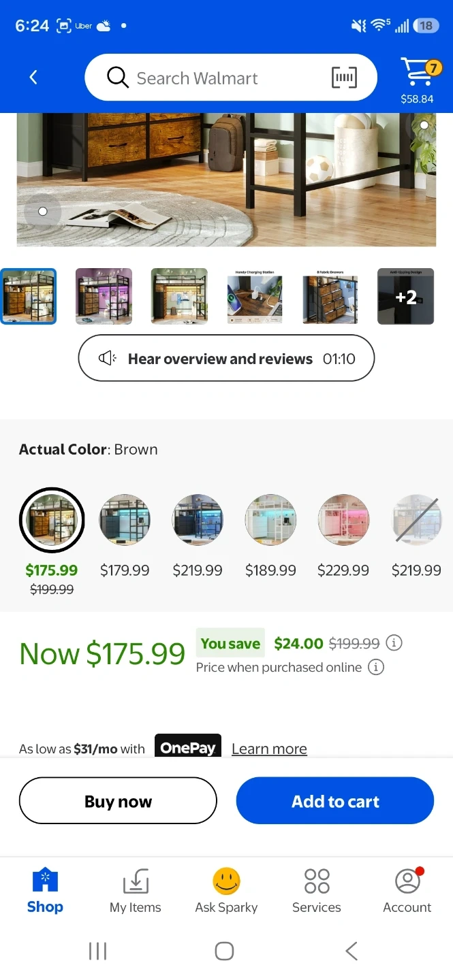Open Ask Sparky assistant

(x=226, y=890)
